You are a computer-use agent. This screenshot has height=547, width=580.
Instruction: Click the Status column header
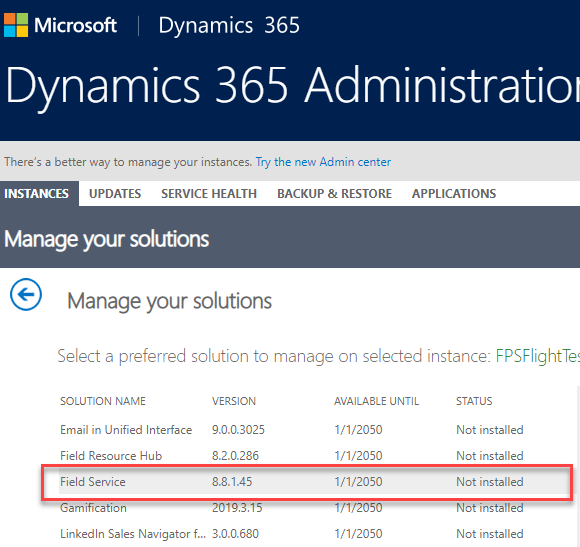474,401
